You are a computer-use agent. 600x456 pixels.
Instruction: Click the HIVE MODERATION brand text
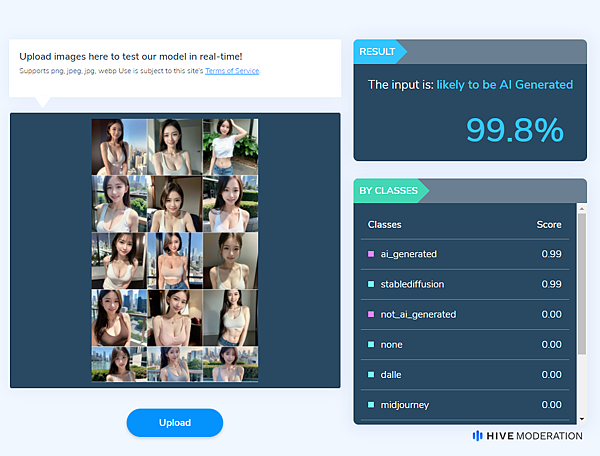click(x=534, y=436)
